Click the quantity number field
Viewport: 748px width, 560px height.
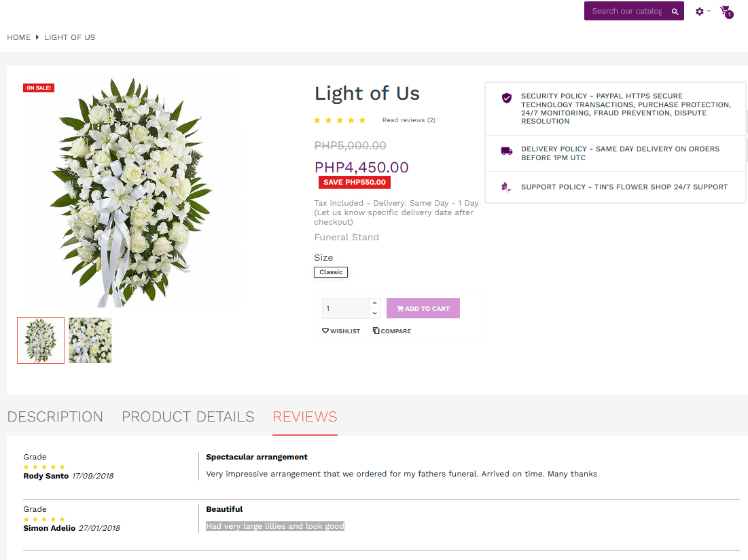point(345,309)
